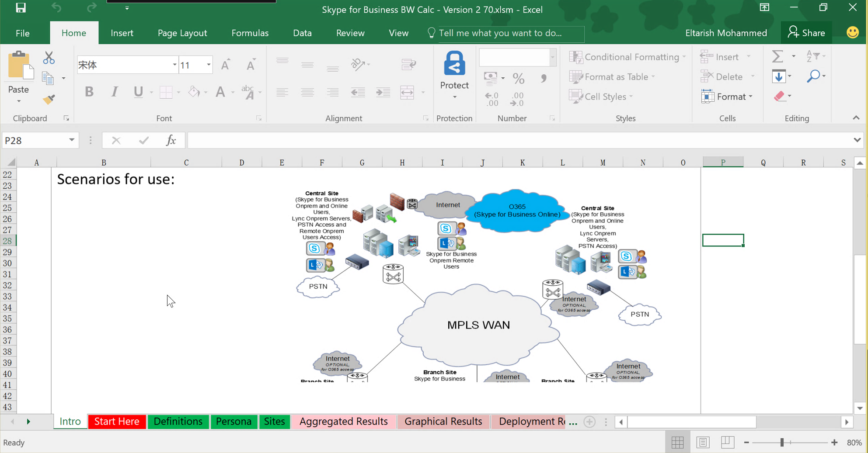Open the Start Here sheet tab
The width and height of the screenshot is (868, 453).
(117, 422)
